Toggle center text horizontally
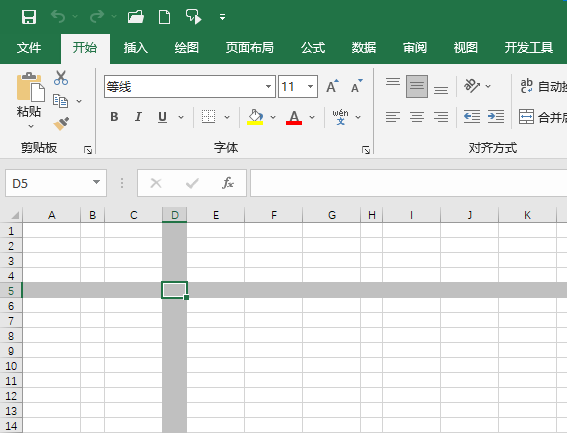Screen dimensions: 567x433 (417, 117)
